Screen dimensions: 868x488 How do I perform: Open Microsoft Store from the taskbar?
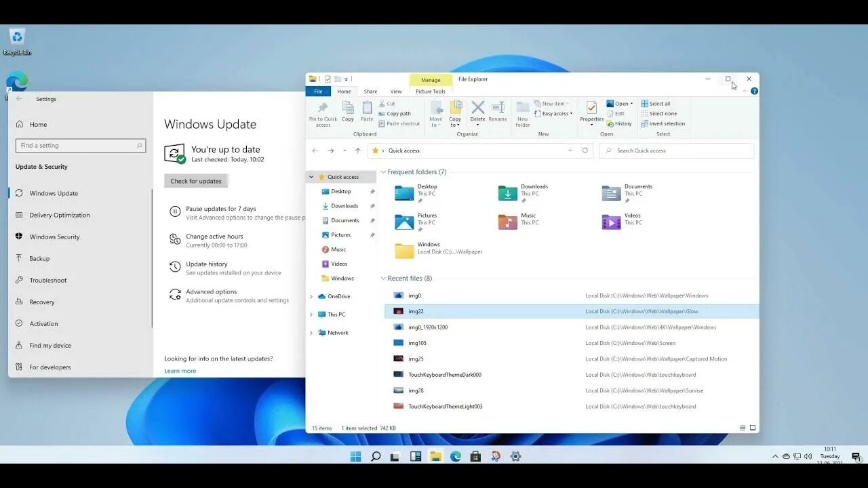(x=475, y=456)
